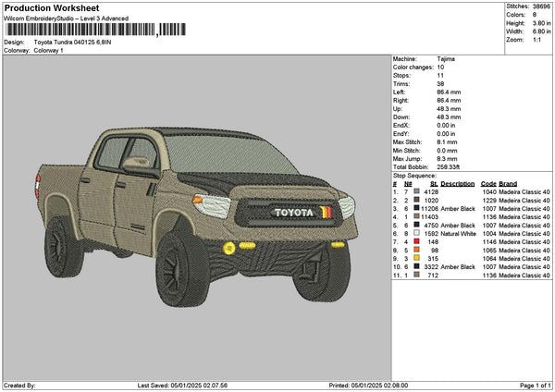
Task: Click the gray swatch in stop 1
Action: point(416,191)
